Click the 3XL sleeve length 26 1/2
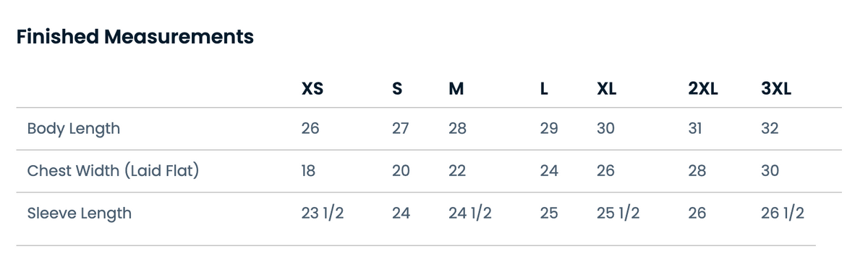This screenshot has height=270, width=868. (x=783, y=213)
